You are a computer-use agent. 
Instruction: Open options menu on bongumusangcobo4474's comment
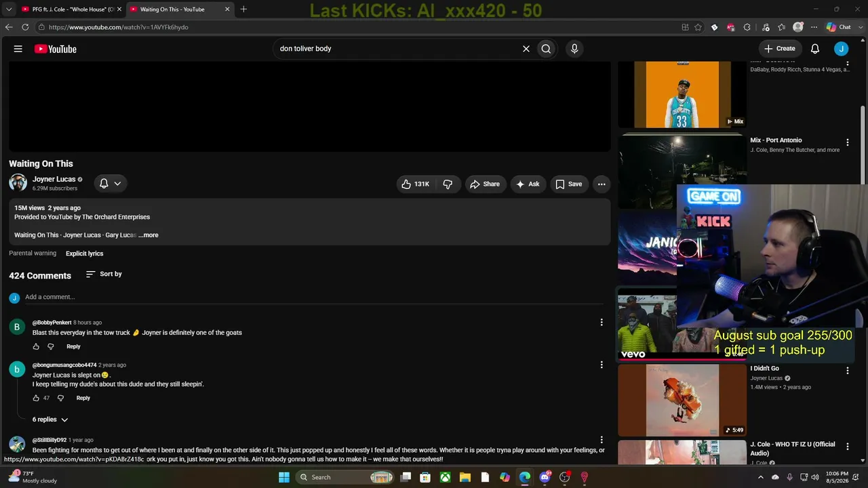[x=601, y=365]
